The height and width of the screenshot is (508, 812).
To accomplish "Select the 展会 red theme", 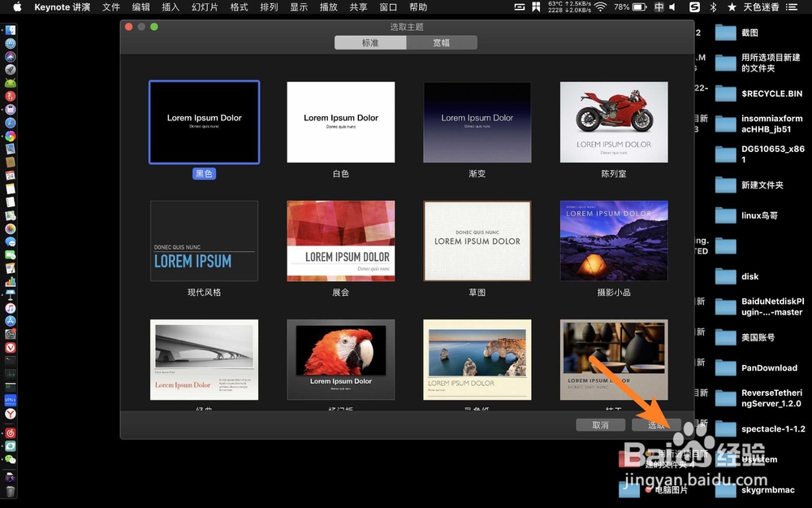I will (341, 241).
